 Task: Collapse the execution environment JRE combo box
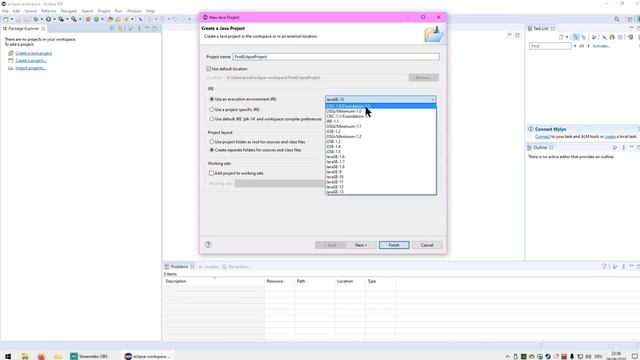(x=433, y=100)
